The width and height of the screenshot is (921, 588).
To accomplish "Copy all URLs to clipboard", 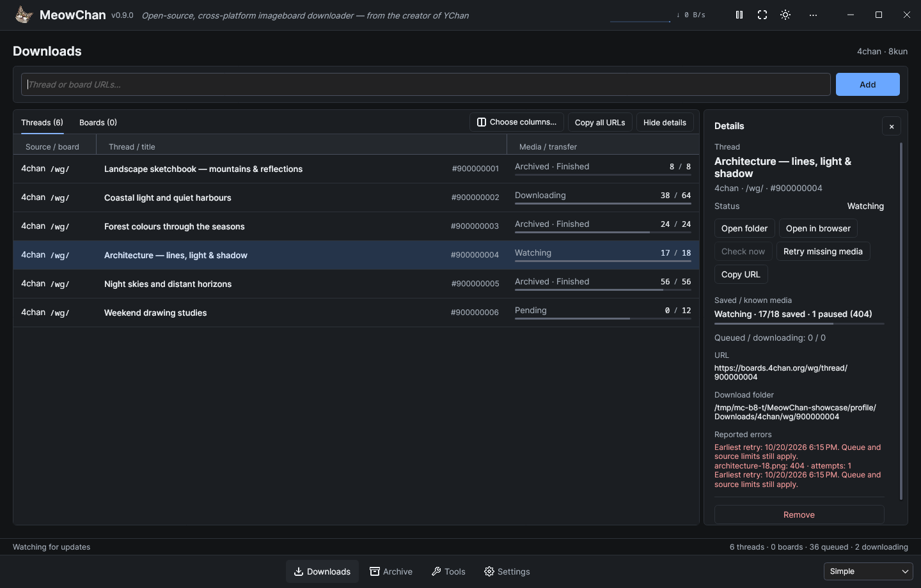I will click(600, 123).
